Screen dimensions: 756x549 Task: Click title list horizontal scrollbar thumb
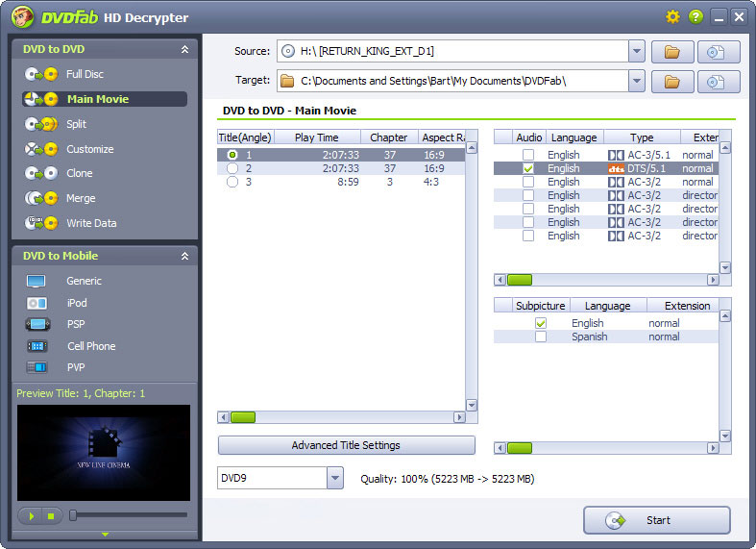click(243, 417)
